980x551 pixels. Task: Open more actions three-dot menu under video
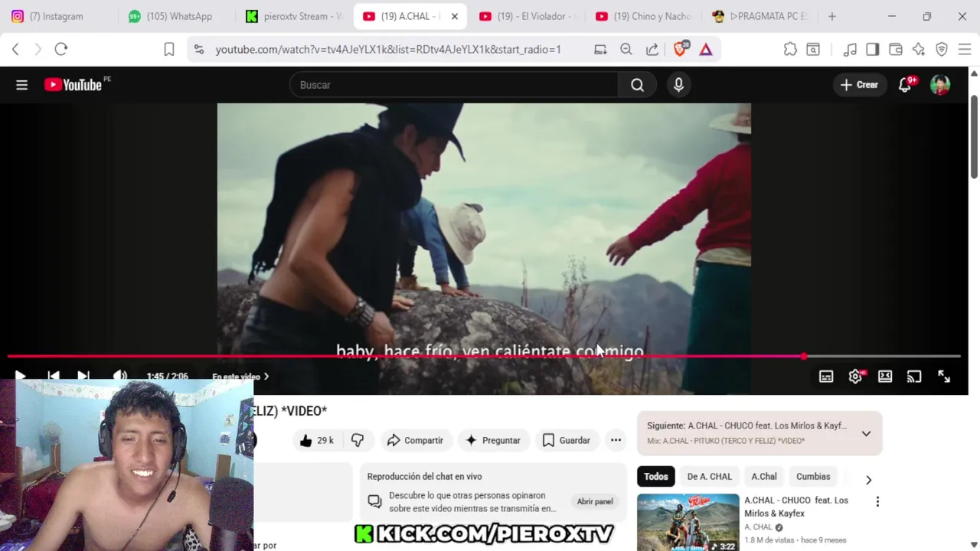[616, 440]
